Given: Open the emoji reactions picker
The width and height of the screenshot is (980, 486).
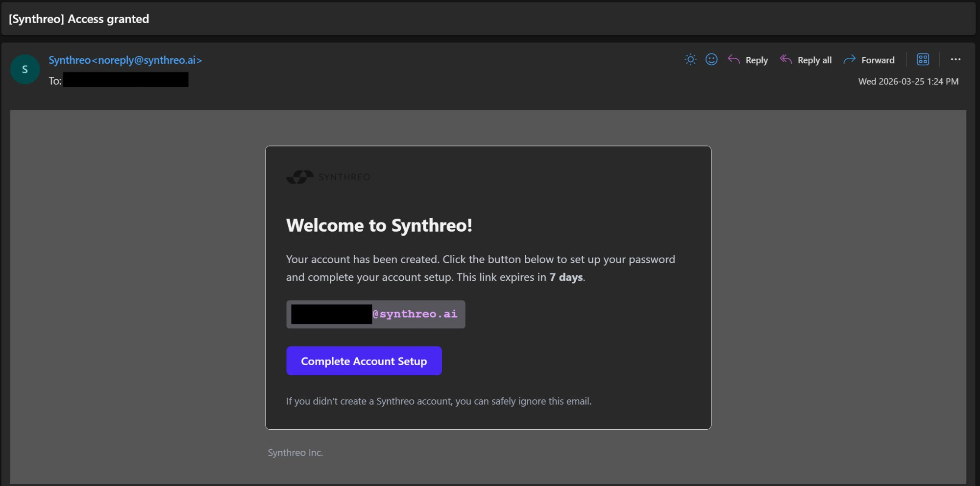Looking at the screenshot, I should tap(711, 59).
